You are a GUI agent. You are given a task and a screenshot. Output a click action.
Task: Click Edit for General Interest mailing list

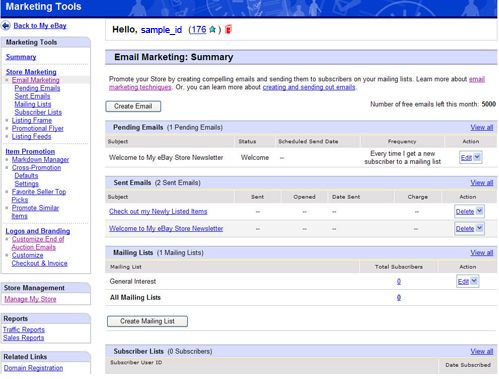[463, 282]
